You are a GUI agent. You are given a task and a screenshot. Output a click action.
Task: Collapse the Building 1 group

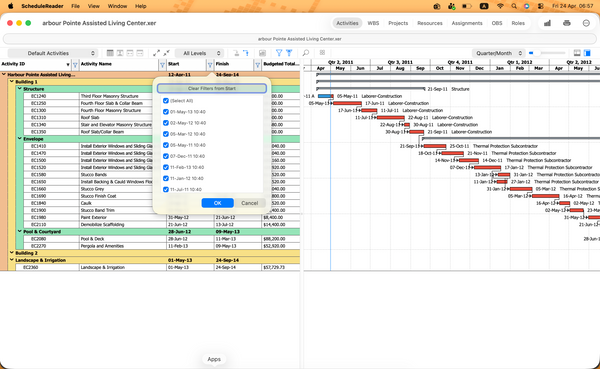tap(12, 82)
